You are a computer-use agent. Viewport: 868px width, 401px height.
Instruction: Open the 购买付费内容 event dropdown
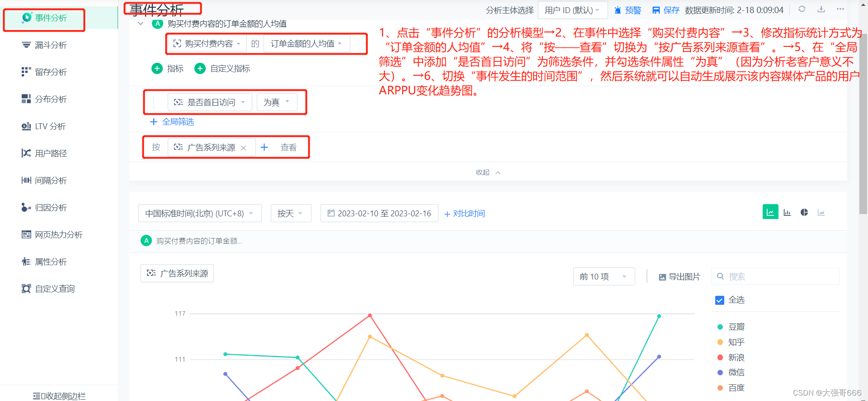(x=207, y=44)
